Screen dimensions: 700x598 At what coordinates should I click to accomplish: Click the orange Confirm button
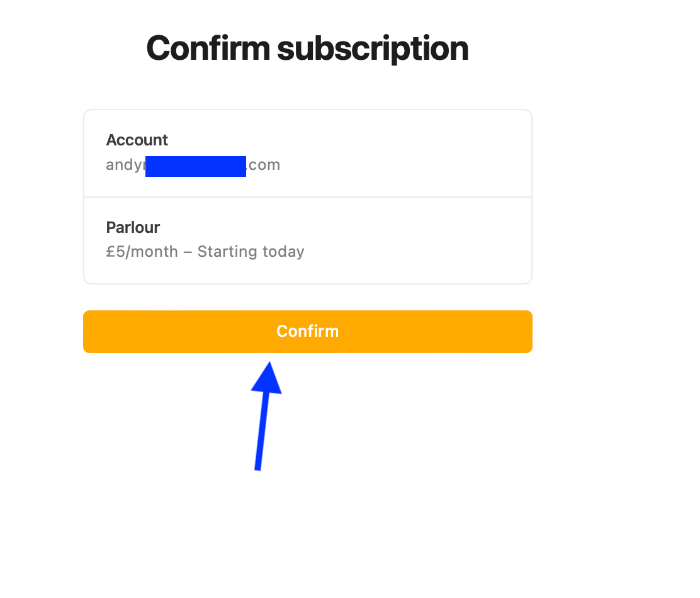308,332
